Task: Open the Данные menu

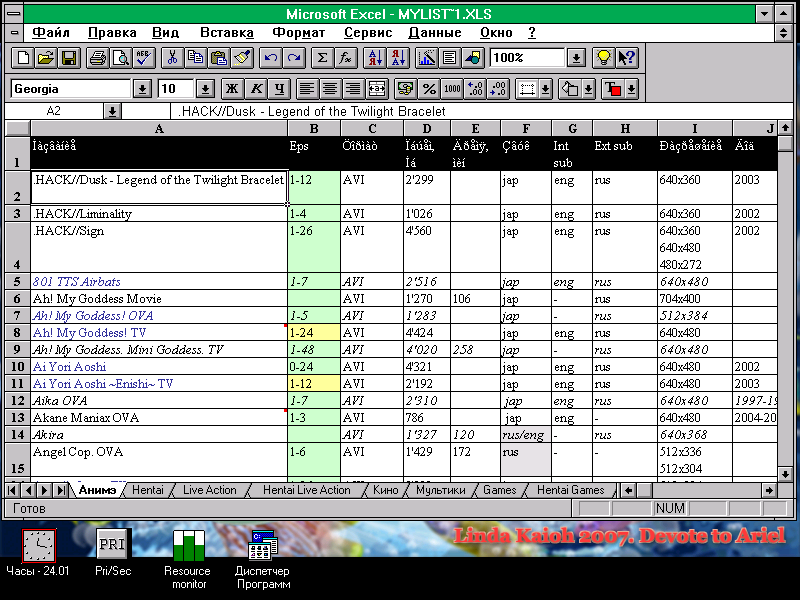Action: pos(435,33)
